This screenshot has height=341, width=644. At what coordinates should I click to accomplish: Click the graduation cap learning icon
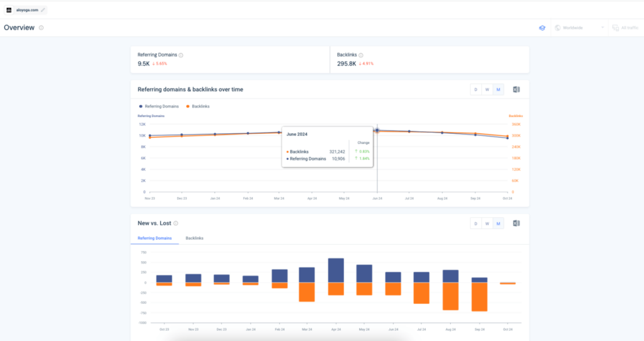tap(542, 28)
